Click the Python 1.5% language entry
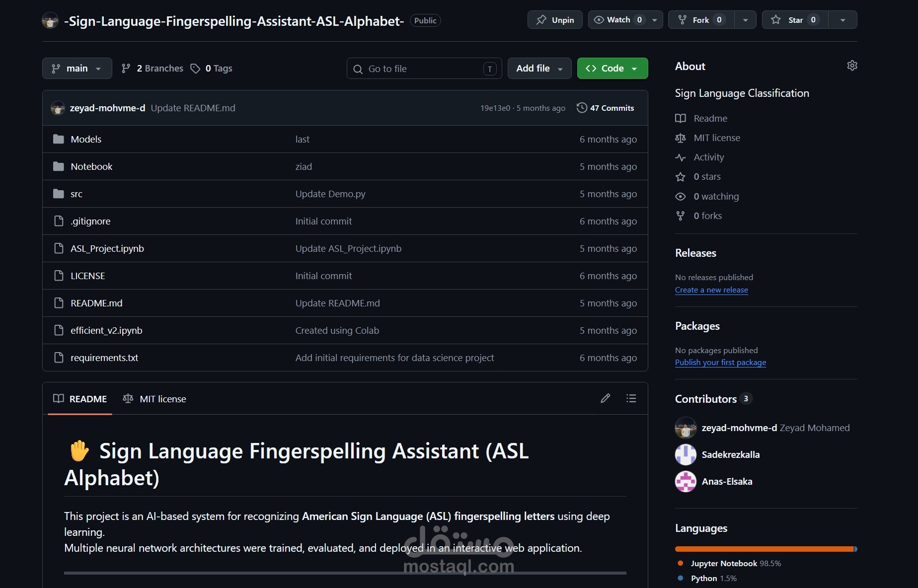The image size is (918, 588). [707, 578]
